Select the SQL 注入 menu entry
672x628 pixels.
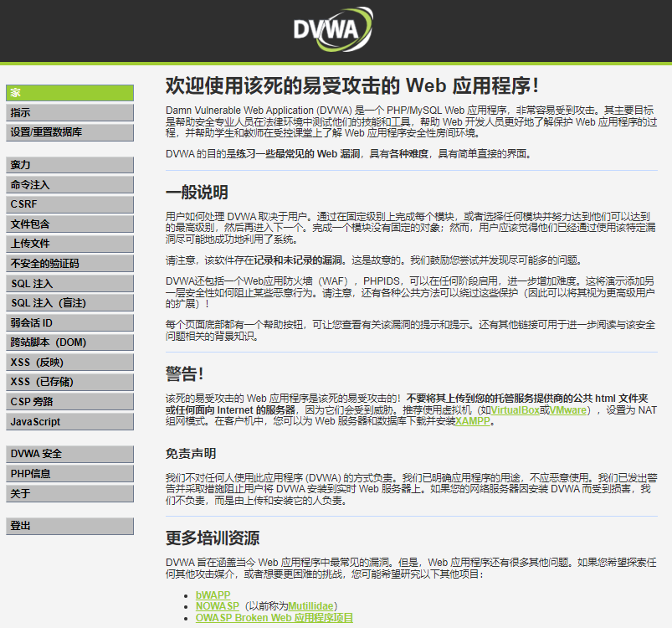[x=69, y=283]
